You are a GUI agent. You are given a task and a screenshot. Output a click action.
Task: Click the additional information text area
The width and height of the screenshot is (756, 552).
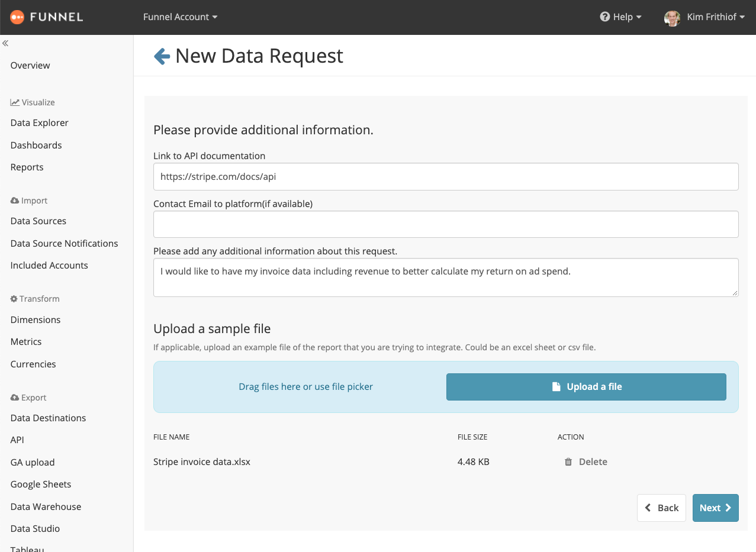point(445,277)
